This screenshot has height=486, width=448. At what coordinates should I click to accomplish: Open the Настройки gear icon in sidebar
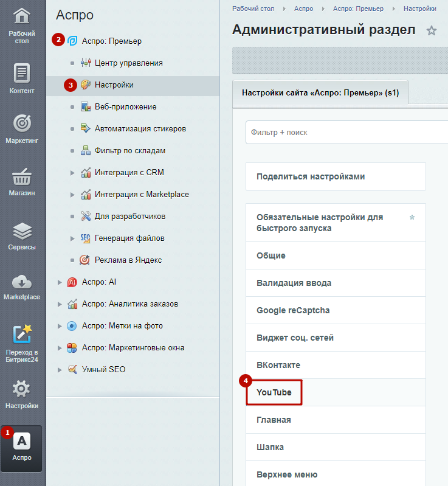(x=22, y=389)
